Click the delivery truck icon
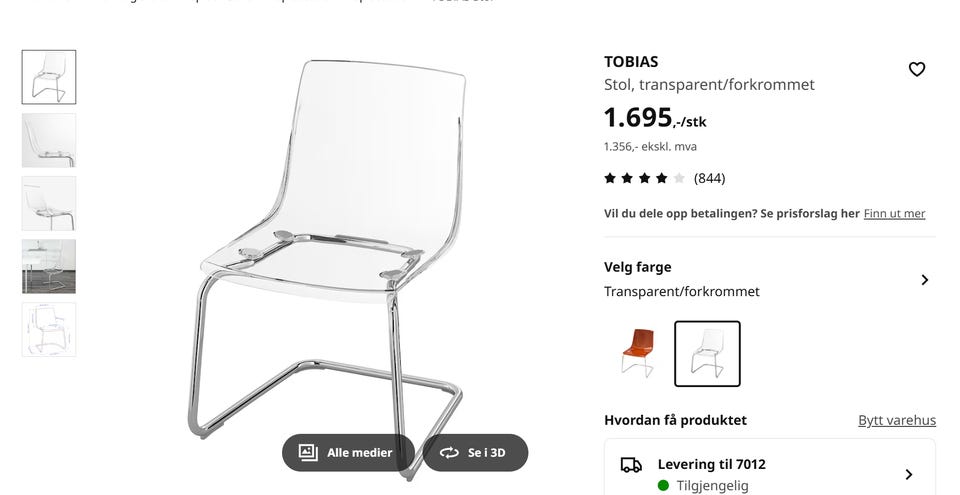Viewport: 960px width, 495px height. click(631, 465)
